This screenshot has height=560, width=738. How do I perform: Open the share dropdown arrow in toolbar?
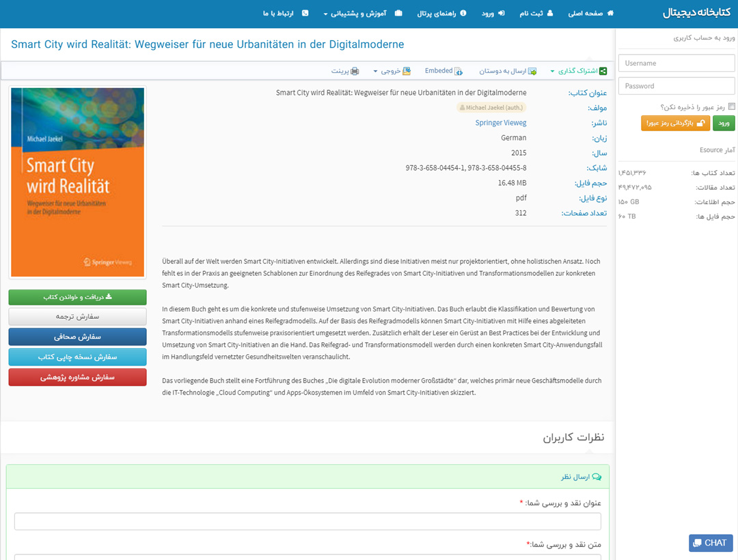552,71
